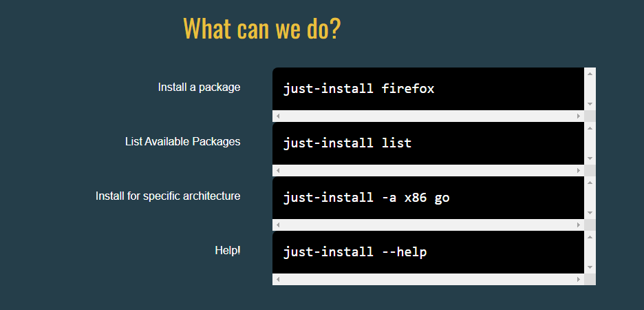Viewport: 644px width, 310px height.
Task: Click scroll-right arrow under list command
Action: [579, 170]
